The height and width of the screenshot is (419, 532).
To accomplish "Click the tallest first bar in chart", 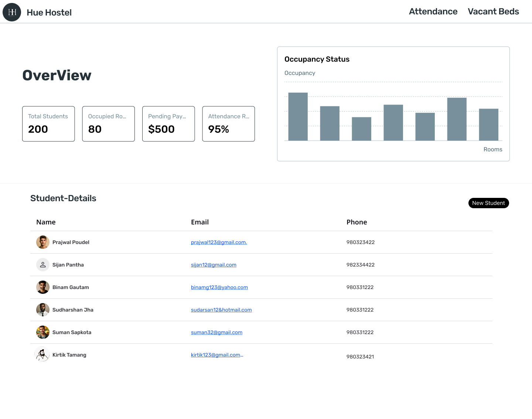I will click(x=298, y=117).
